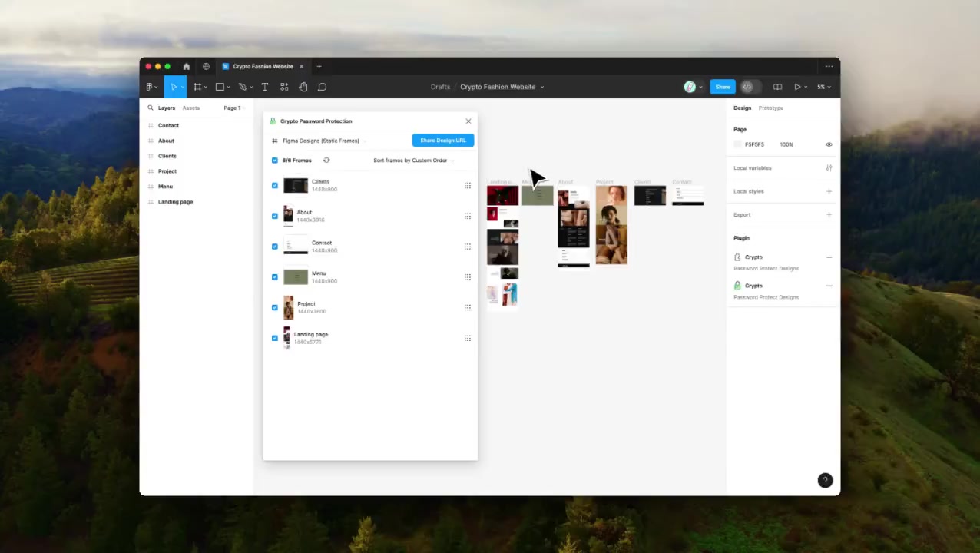Screen dimensions: 980x553
Task: Open the Resources tool in toolbar
Action: [284, 87]
